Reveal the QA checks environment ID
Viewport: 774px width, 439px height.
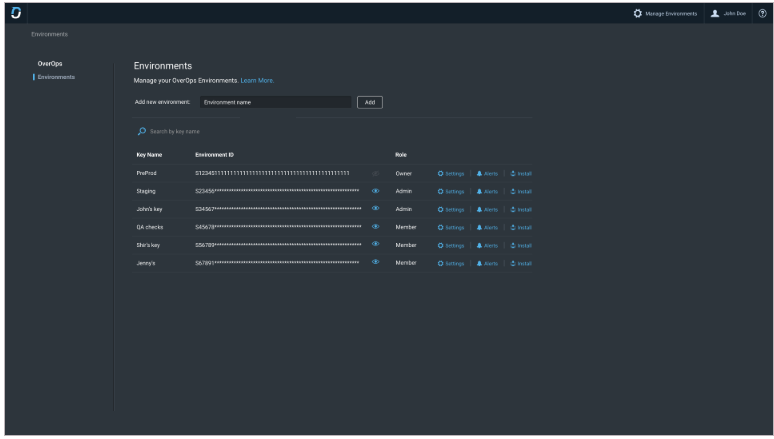pyautogui.click(x=375, y=227)
